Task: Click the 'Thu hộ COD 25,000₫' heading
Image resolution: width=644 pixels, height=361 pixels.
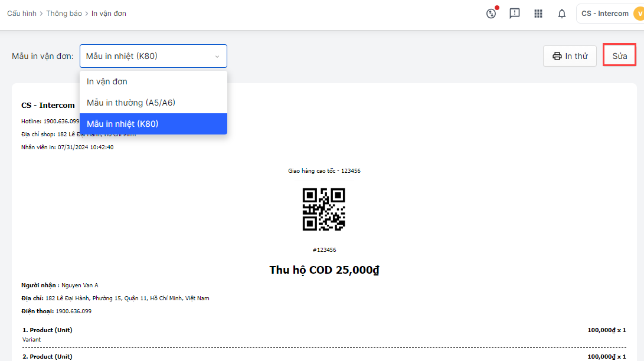Action: pyautogui.click(x=324, y=270)
